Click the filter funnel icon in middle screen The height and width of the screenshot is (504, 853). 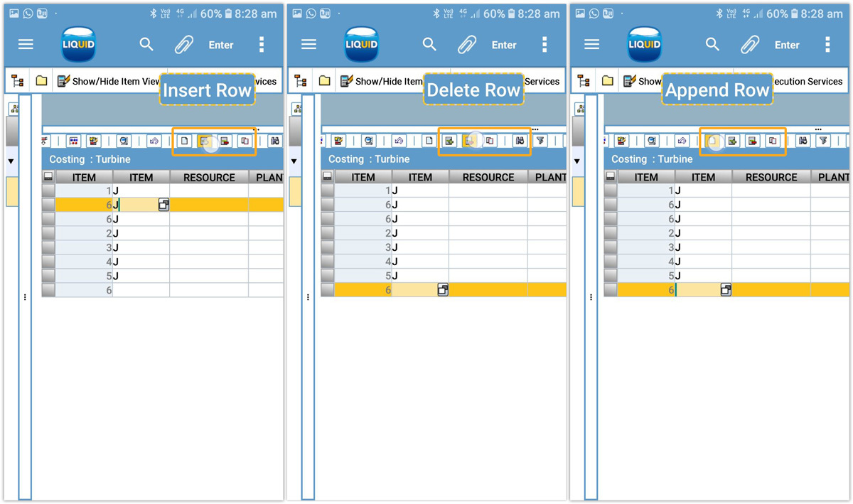pyautogui.click(x=540, y=141)
